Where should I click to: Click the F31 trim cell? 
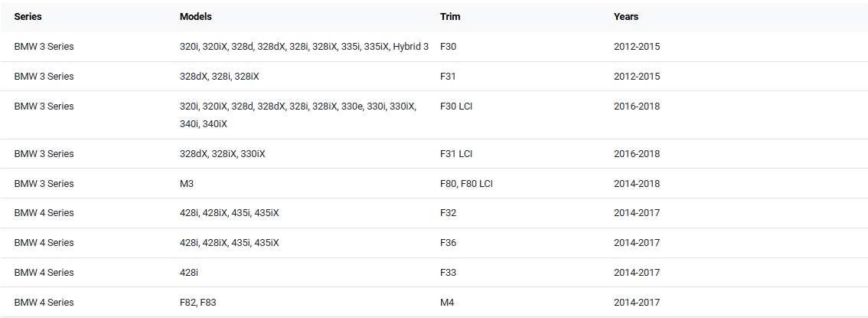click(448, 77)
